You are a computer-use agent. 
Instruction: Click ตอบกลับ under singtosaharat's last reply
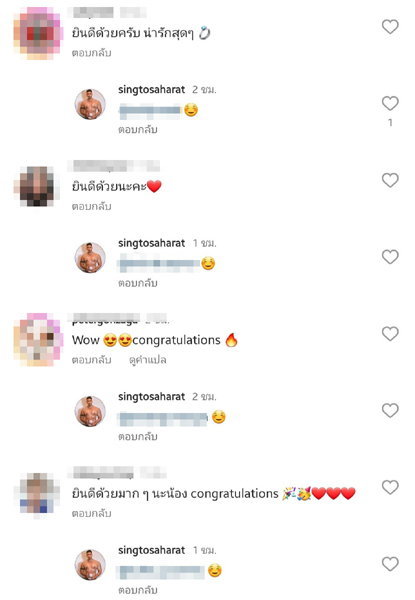click(x=138, y=590)
